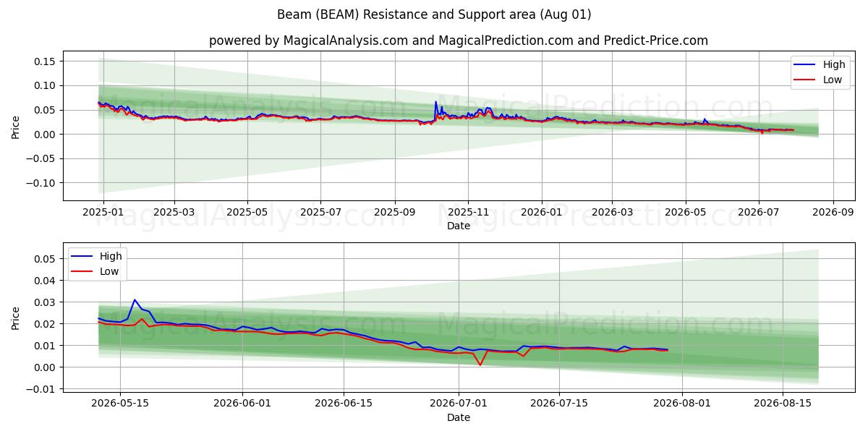Click the top chart x-axis label '2025-11'
Screen dimensions: 868x434
(x=468, y=213)
